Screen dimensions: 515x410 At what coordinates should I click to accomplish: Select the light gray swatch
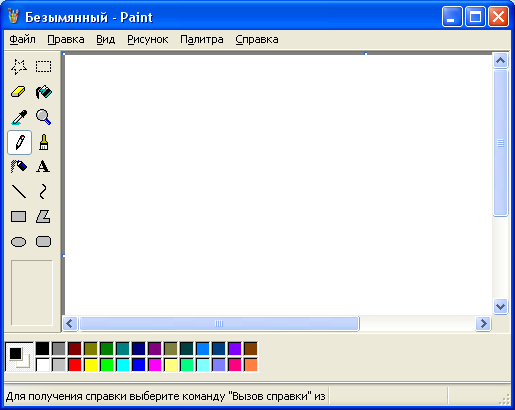tap(59, 365)
